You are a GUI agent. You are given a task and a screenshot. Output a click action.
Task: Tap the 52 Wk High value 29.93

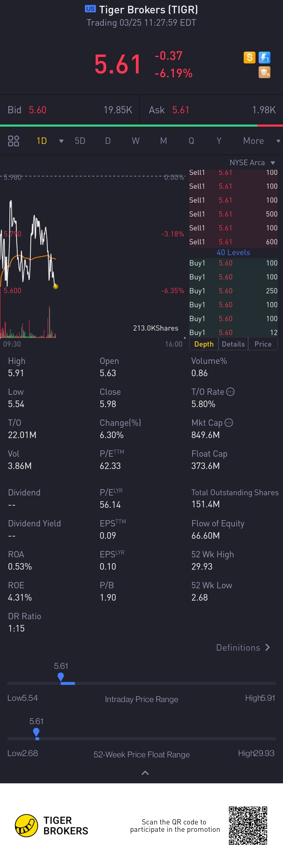(202, 567)
